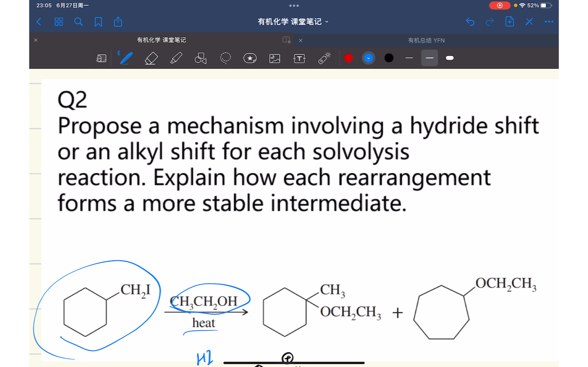Select the Shapes tool
Screen dimensions: 588x367
201,58
